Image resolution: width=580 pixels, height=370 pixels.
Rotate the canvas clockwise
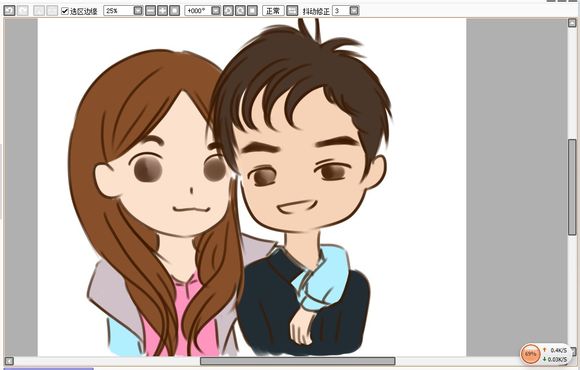(240, 11)
